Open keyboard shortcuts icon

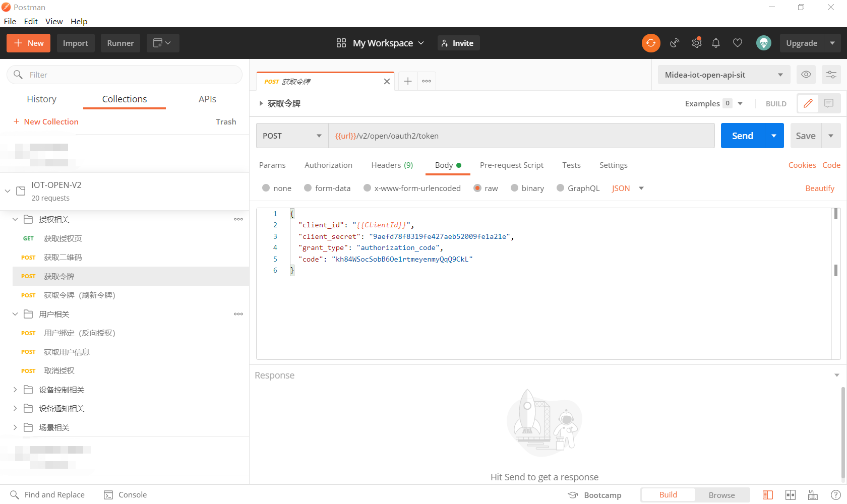point(813,495)
